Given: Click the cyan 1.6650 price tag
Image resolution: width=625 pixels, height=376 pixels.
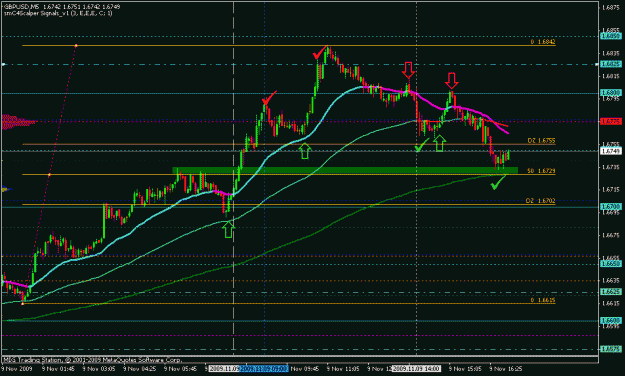Looking at the screenshot, I should [x=610, y=264].
